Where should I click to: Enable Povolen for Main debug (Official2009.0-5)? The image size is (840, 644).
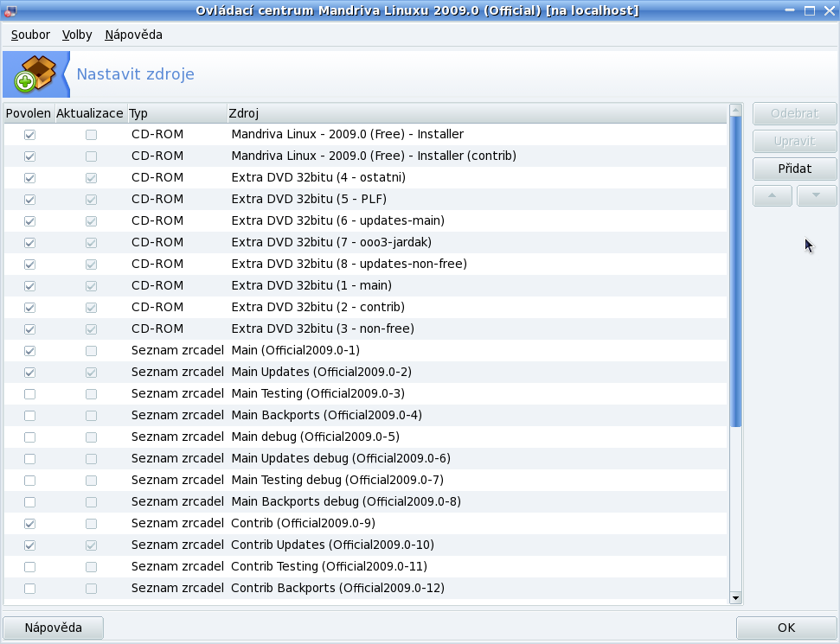(30, 437)
